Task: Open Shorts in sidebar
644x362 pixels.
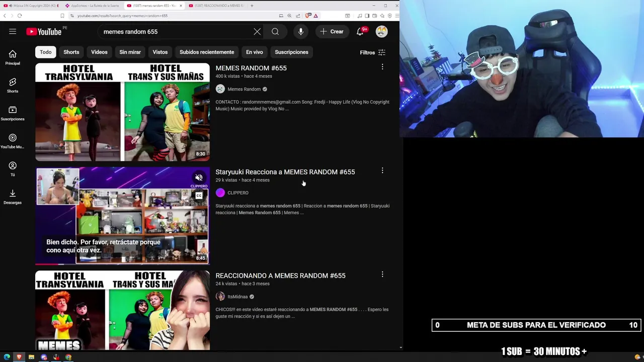Action: pyautogui.click(x=13, y=85)
